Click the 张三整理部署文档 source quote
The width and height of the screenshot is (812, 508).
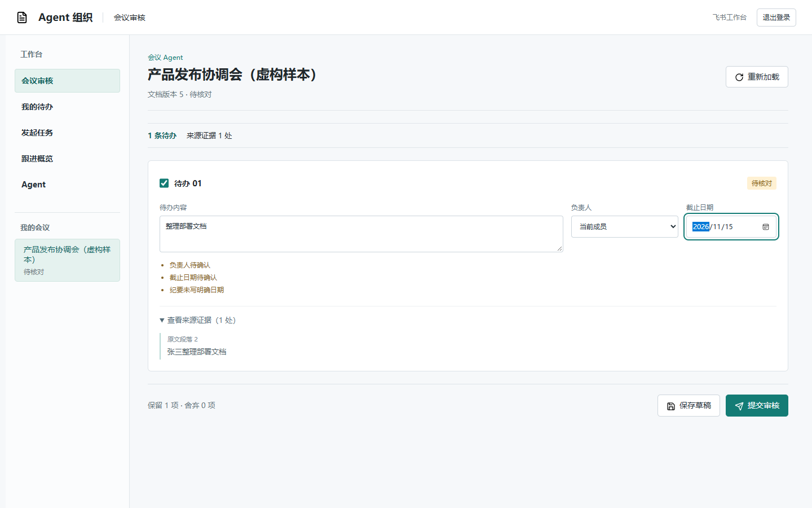coord(197,352)
